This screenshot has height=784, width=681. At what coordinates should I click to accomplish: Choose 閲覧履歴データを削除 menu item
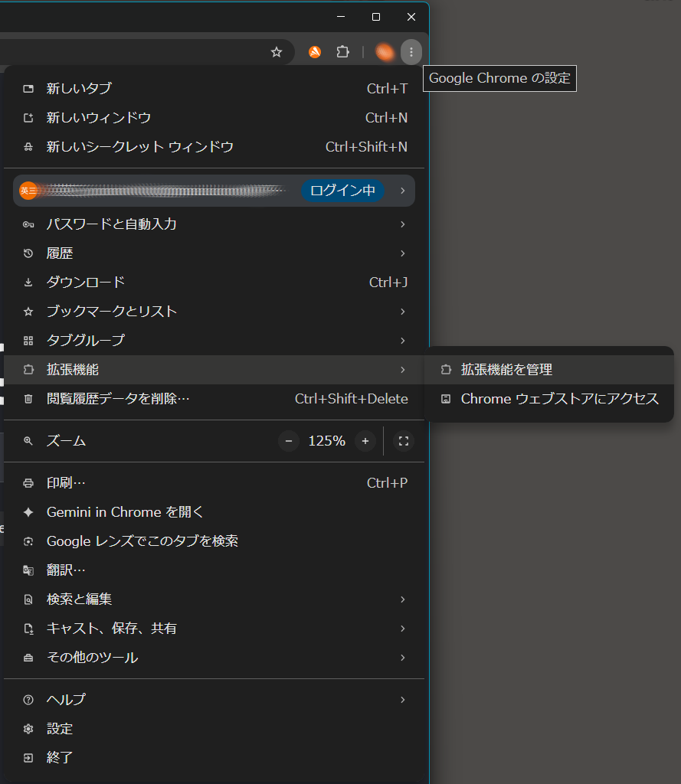point(214,399)
